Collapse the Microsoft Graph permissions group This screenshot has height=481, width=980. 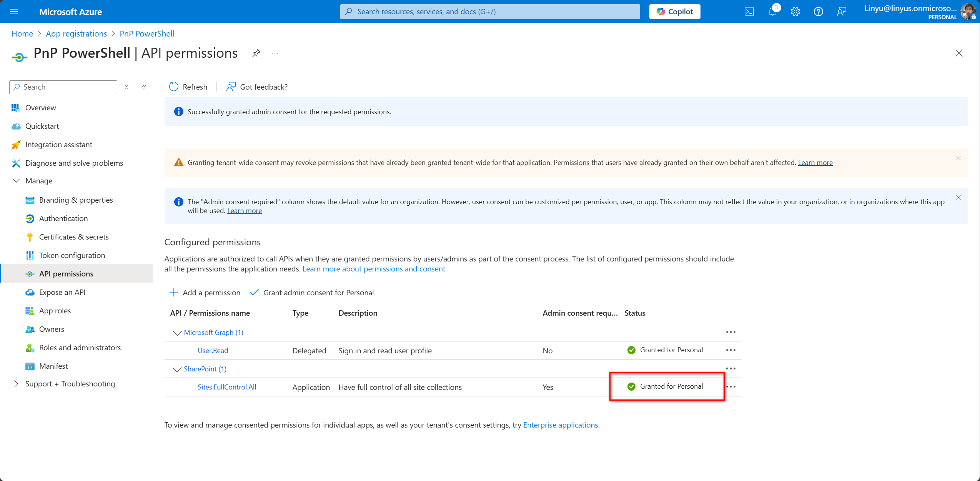(x=176, y=333)
